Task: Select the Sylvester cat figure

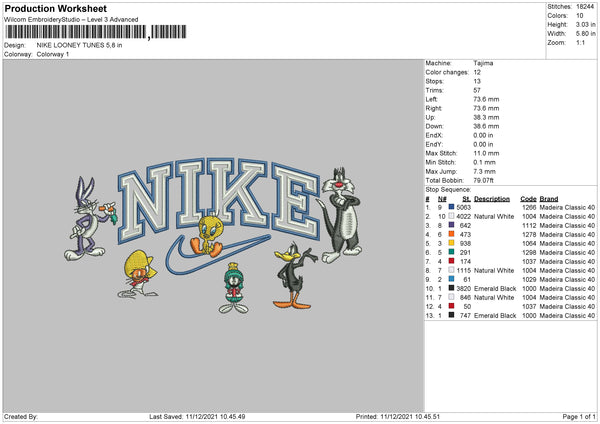Action: (339, 215)
